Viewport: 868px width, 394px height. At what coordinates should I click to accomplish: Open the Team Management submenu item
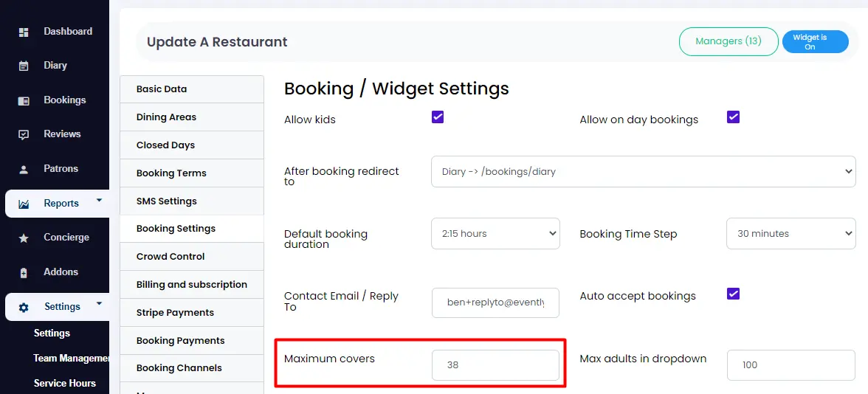coord(71,358)
